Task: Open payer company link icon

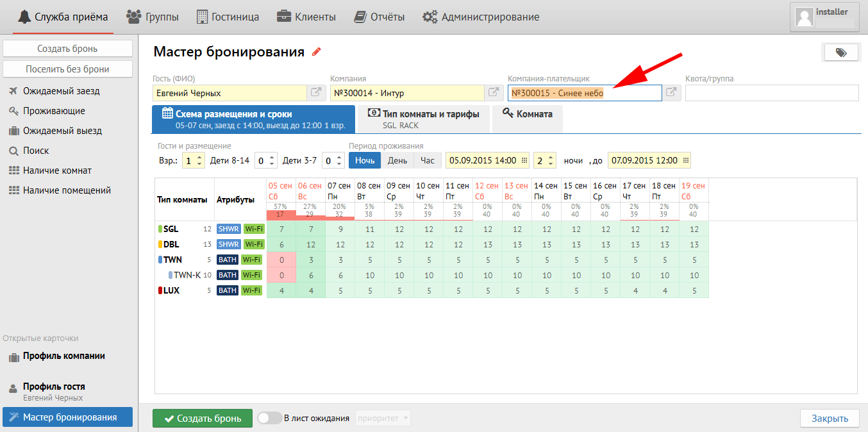Action: [x=671, y=93]
